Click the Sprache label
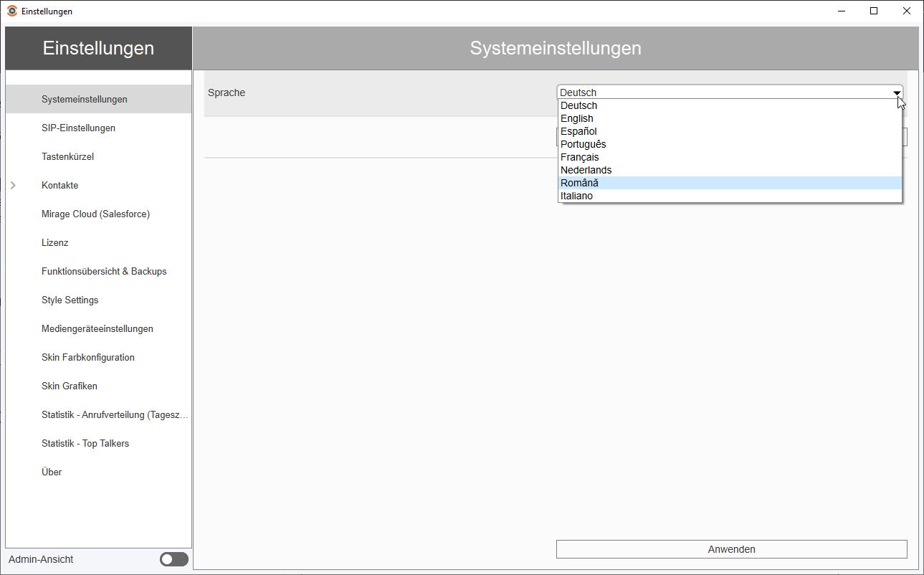Screen dimensions: 924x575 (x=227, y=92)
